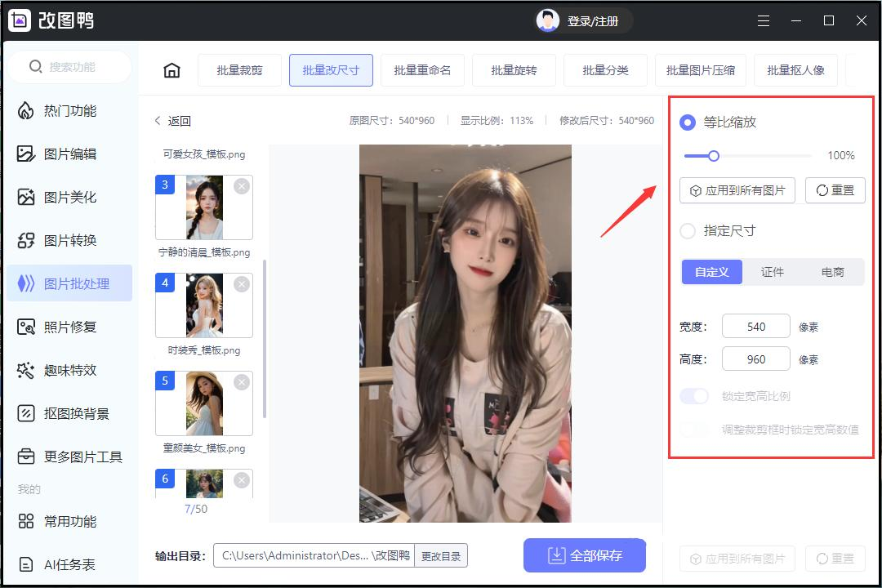Open 图片转换 in the sidebar
This screenshot has width=882, height=588.
point(69,241)
